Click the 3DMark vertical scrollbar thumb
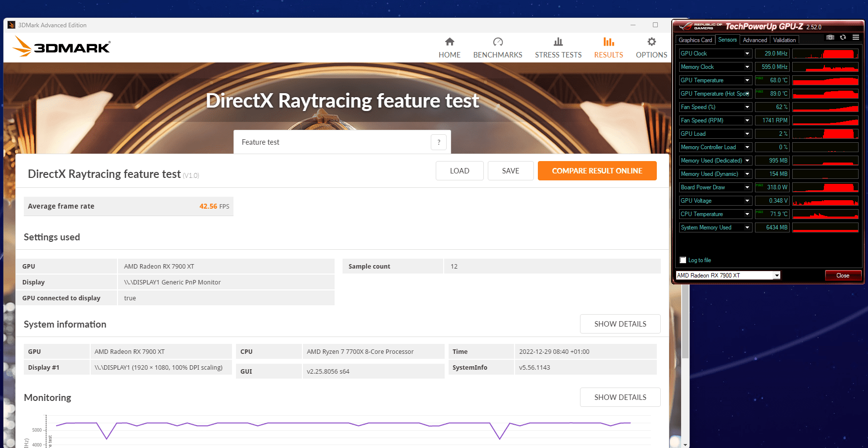Screen dimensions: 868x448 coord(686,321)
